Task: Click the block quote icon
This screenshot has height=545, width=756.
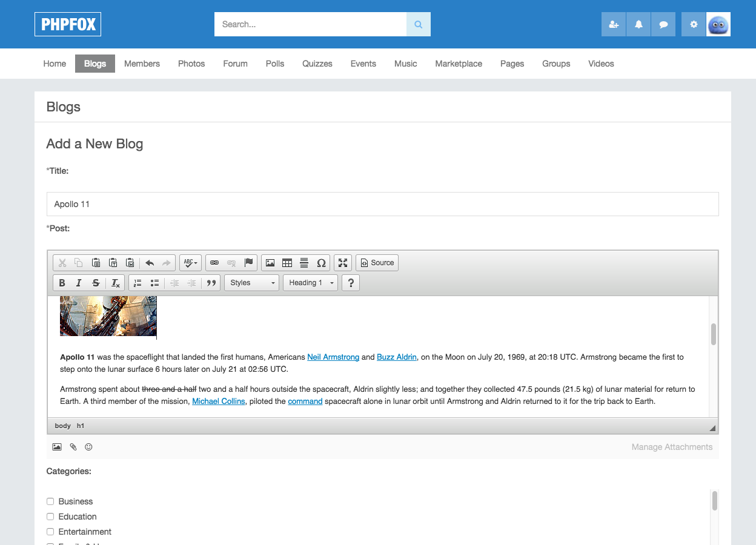Action: [211, 283]
